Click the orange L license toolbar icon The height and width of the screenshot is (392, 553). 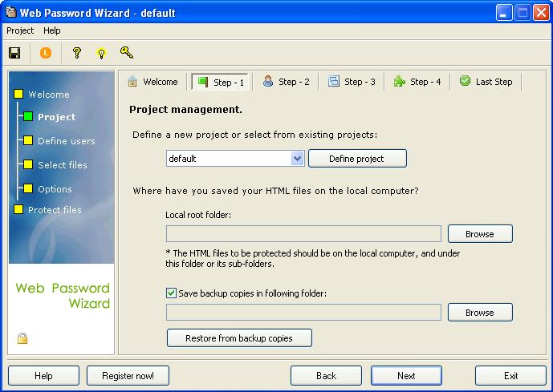tap(46, 53)
